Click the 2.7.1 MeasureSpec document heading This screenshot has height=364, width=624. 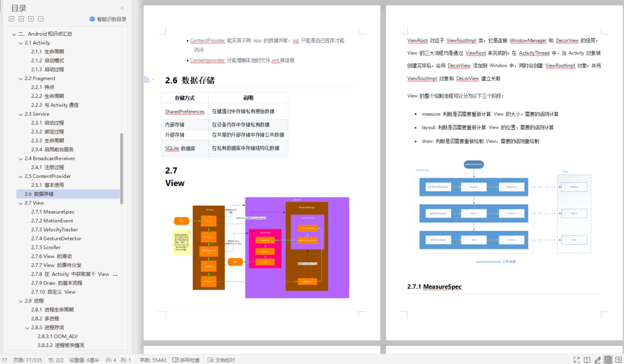[x=434, y=287]
